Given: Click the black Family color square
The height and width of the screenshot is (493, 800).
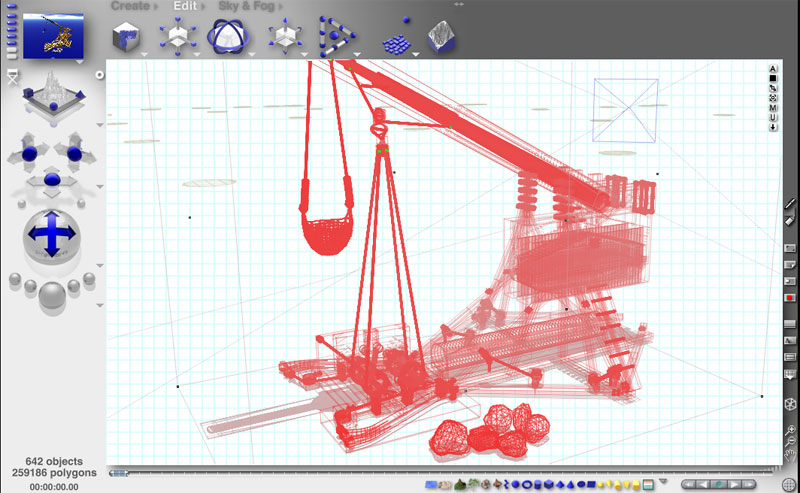Looking at the screenshot, I should point(773,79).
